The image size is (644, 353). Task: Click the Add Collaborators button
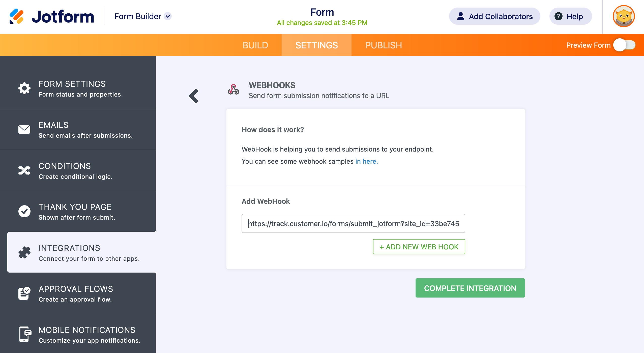494,16
